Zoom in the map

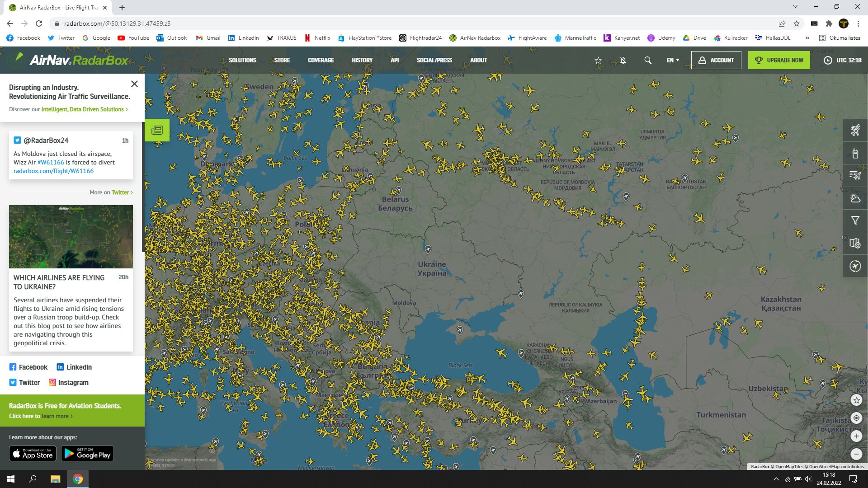click(856, 436)
